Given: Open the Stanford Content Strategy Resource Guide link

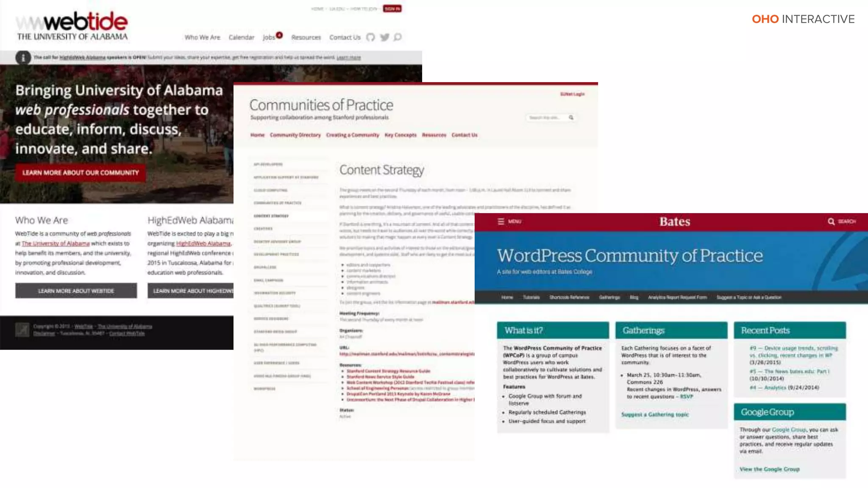Looking at the screenshot, I should (x=388, y=371).
